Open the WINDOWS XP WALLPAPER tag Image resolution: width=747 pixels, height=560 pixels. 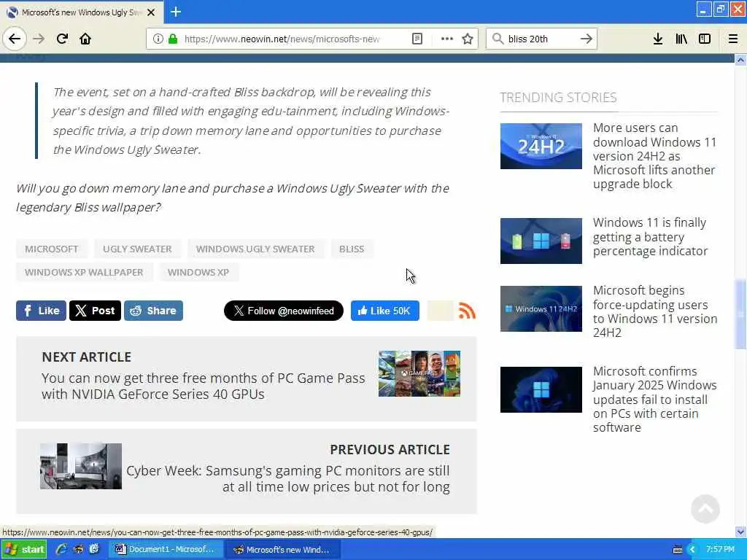coord(84,273)
